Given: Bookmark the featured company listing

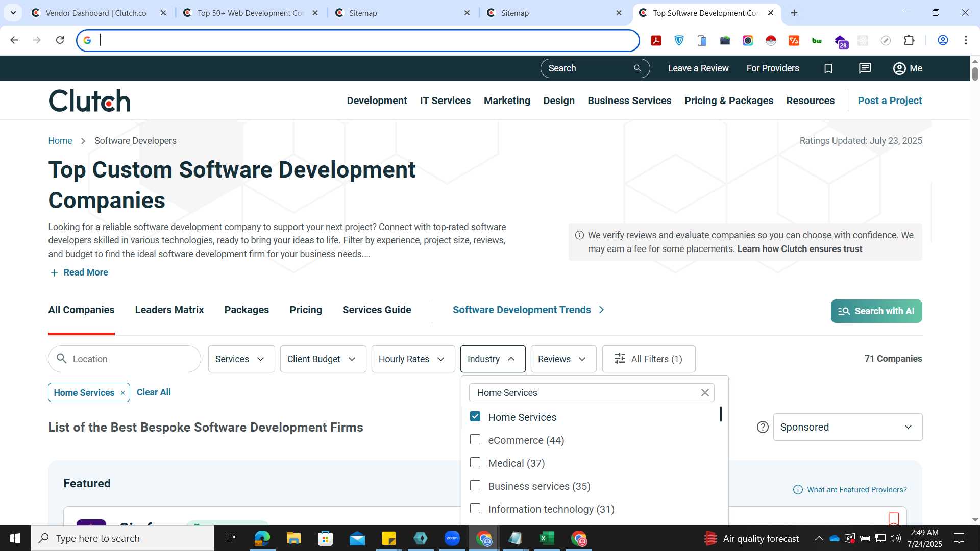Looking at the screenshot, I should [893, 518].
